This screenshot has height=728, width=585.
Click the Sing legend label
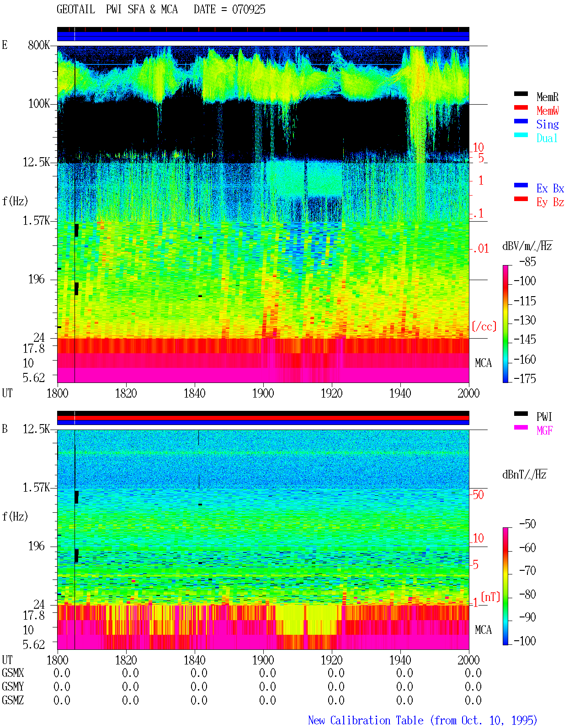click(x=548, y=124)
